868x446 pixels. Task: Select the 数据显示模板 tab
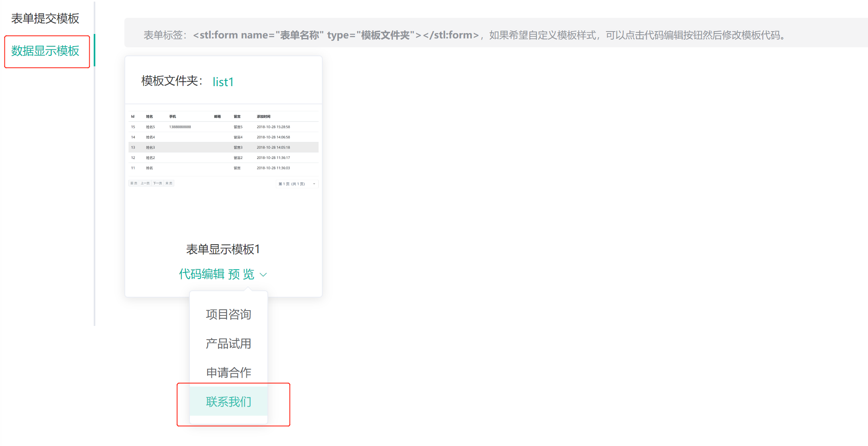[45, 51]
